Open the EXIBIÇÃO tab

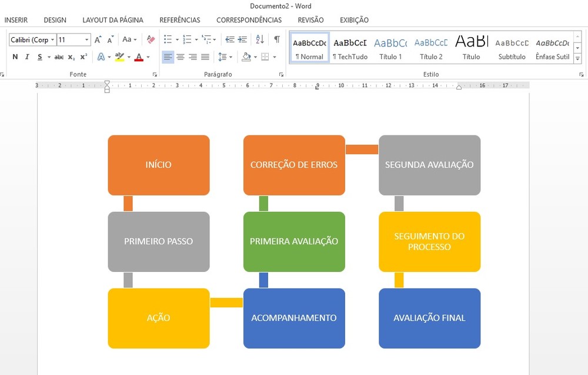point(354,19)
